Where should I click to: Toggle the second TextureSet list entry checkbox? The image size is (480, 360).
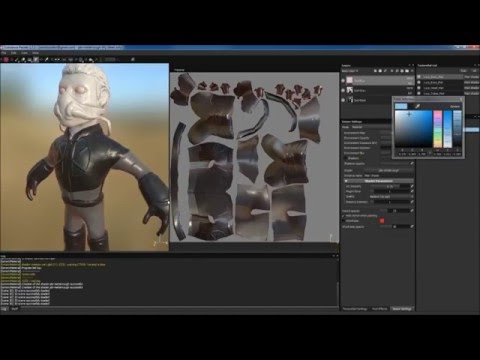click(x=419, y=82)
